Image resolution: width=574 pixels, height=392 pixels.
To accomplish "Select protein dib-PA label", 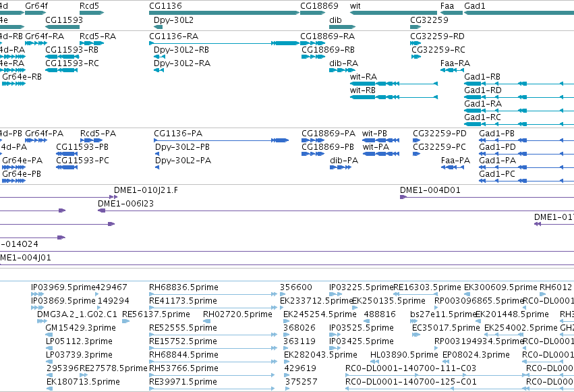I will [344, 161].
